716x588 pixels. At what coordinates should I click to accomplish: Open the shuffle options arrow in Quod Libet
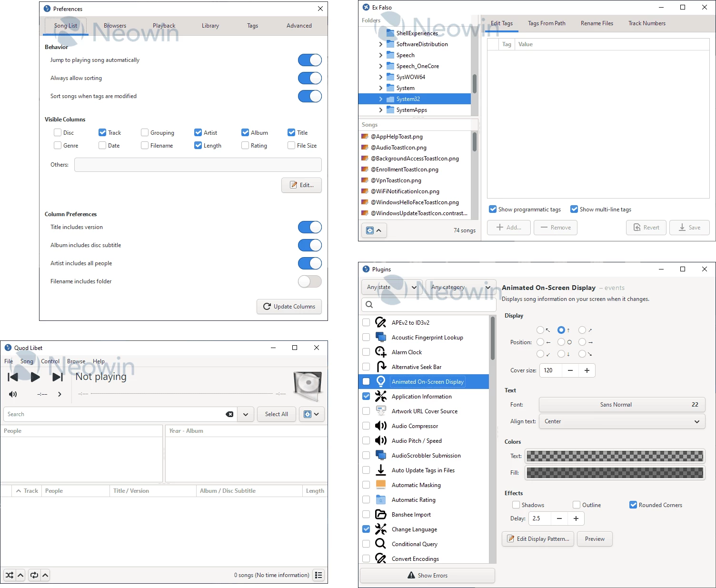[x=20, y=575]
